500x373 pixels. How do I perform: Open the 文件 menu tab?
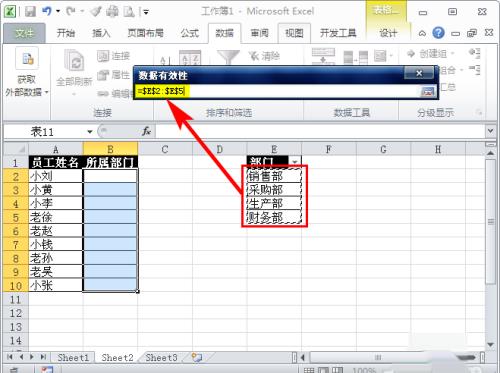pyautogui.click(x=24, y=33)
